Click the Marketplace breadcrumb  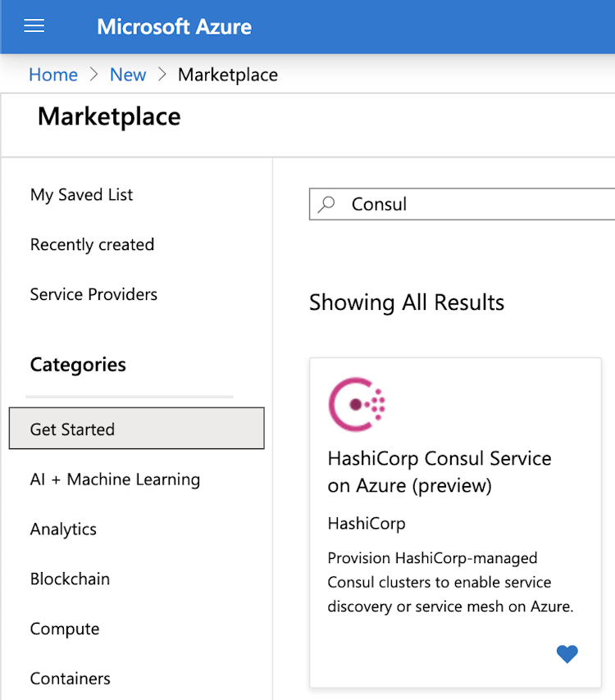coord(227,74)
